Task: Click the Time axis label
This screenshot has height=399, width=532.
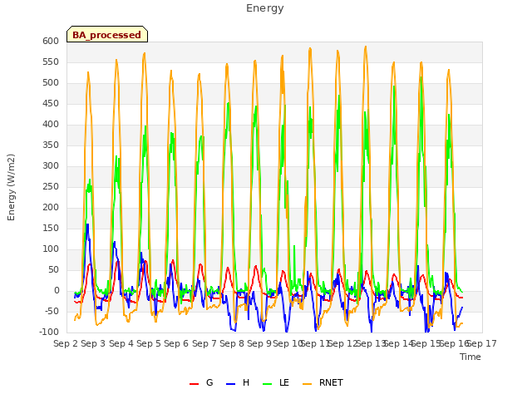Action: coord(470,357)
